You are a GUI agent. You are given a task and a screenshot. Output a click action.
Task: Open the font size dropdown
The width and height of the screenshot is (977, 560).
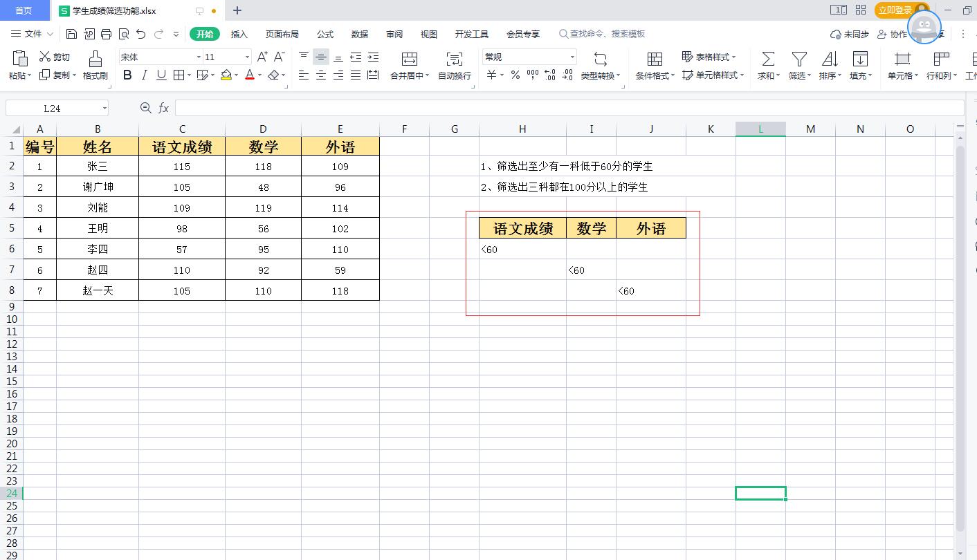[247, 57]
